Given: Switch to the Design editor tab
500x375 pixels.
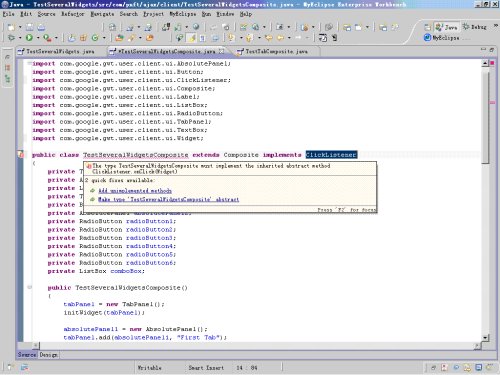Looking at the screenshot, I should (49, 355).
